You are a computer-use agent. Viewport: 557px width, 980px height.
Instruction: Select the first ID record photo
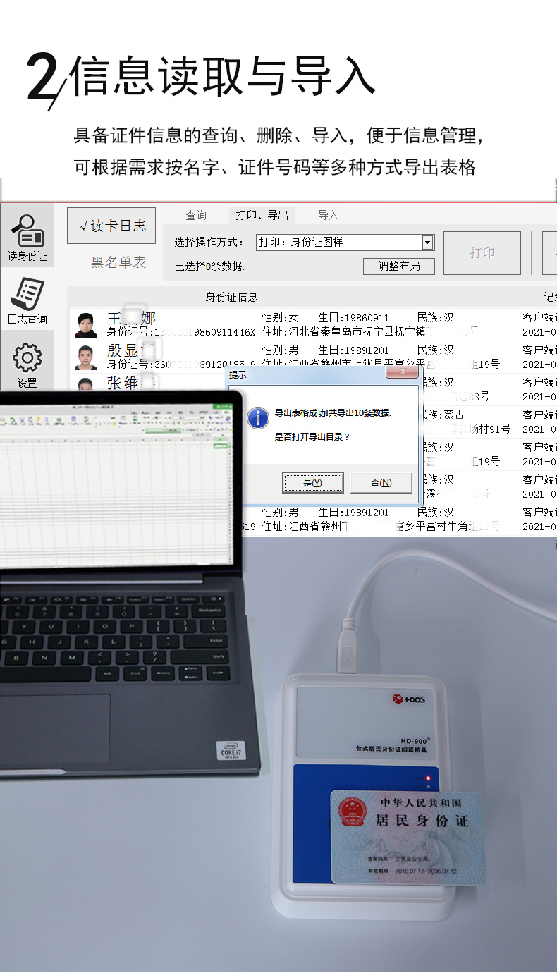(85, 325)
